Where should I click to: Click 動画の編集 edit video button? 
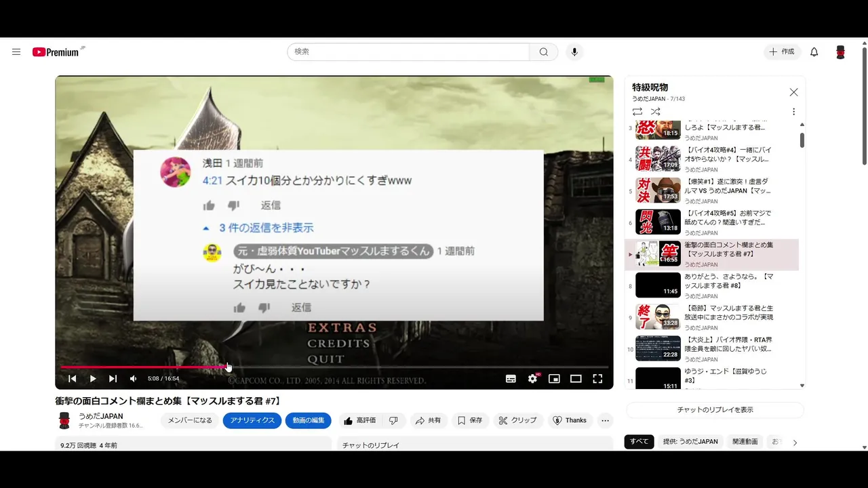[x=309, y=420]
